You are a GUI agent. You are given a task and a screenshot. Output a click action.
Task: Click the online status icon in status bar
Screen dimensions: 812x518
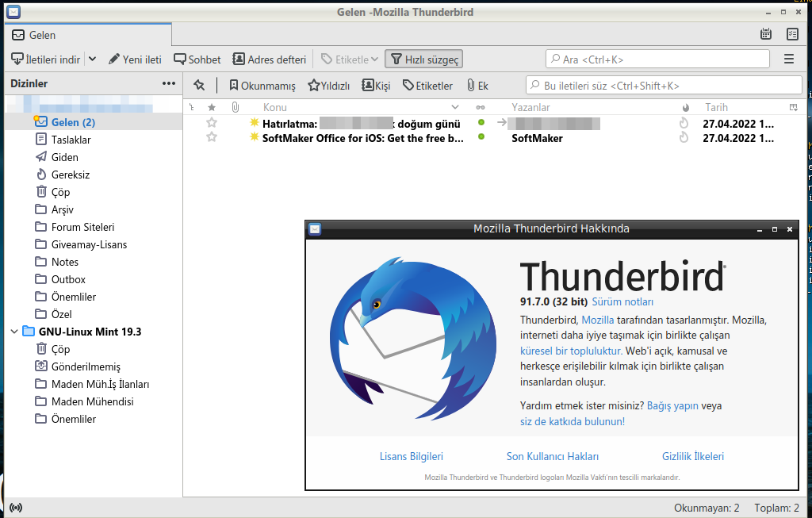coord(16,508)
